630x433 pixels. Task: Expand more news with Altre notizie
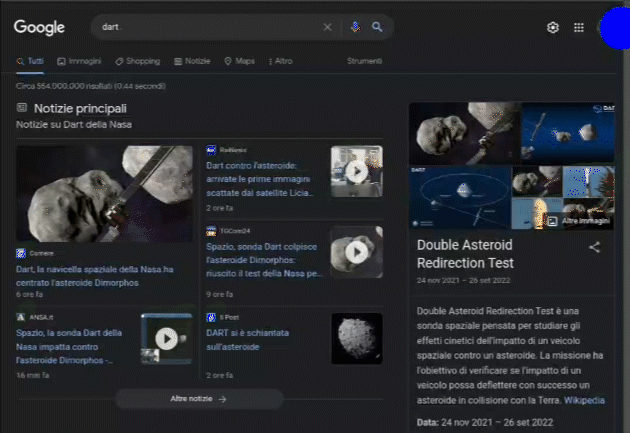pyautogui.click(x=199, y=398)
